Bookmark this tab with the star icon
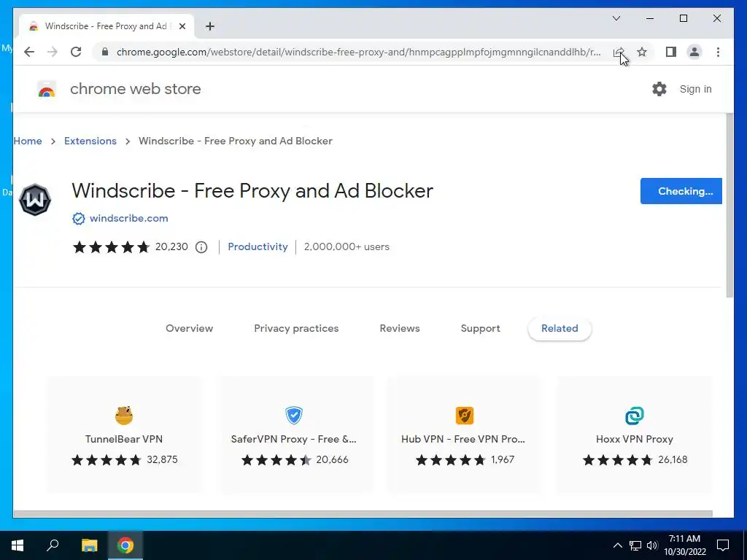 coord(642,52)
